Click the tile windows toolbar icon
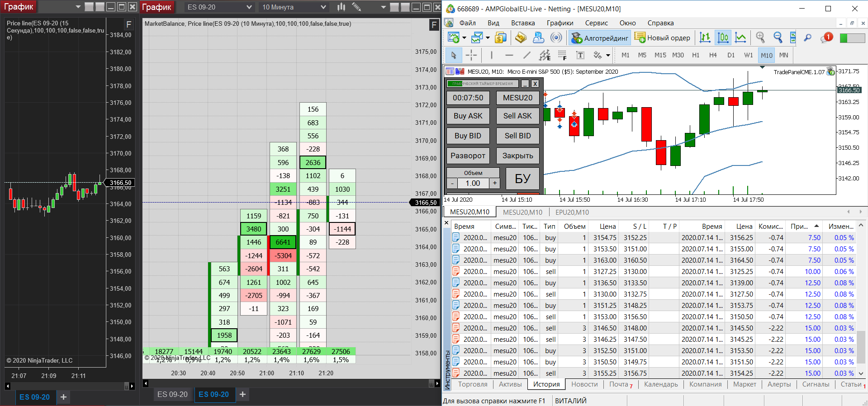 click(793, 38)
